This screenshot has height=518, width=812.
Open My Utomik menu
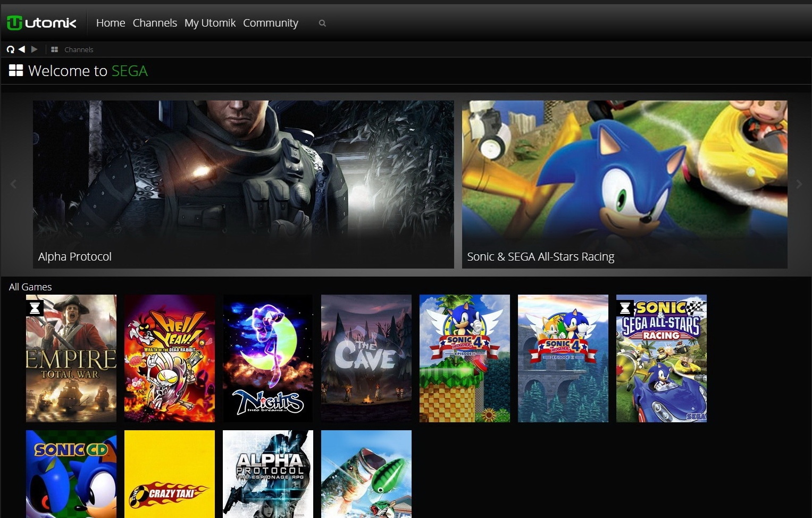210,23
